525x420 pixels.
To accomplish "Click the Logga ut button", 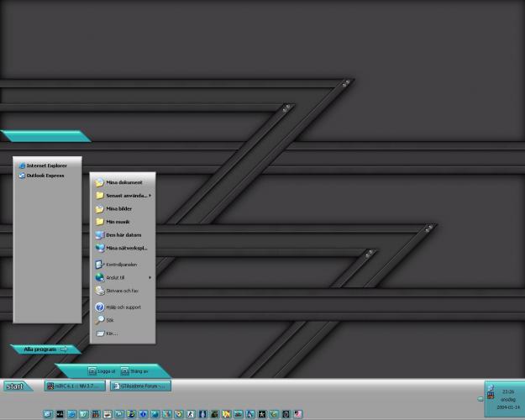I will point(101,370).
